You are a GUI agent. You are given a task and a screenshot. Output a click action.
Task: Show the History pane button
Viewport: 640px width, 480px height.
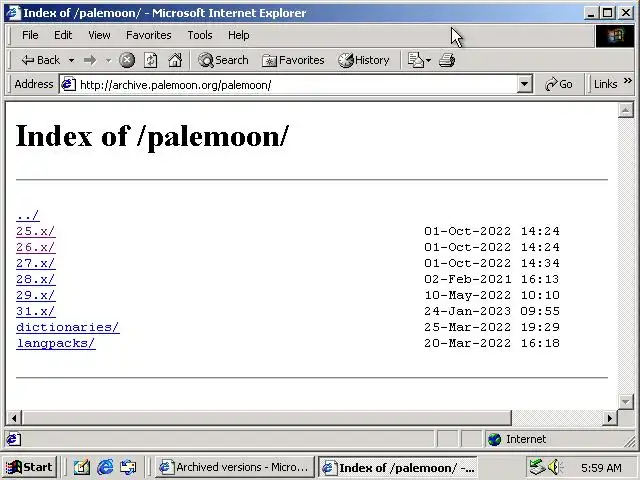coord(363,60)
